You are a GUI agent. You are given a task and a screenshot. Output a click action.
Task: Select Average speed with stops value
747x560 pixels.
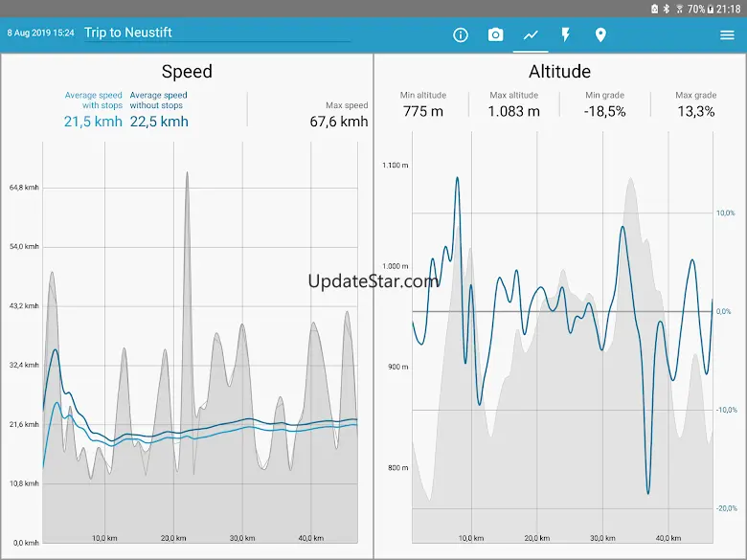(93, 122)
